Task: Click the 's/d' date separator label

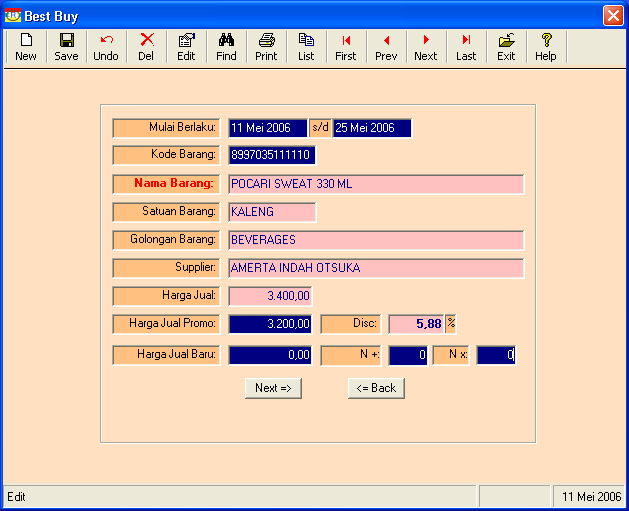Action: [x=321, y=128]
